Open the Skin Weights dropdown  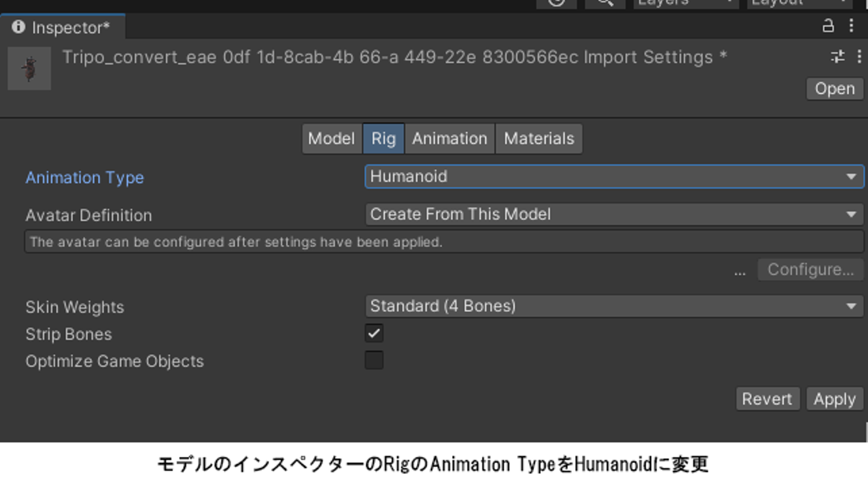[614, 307]
